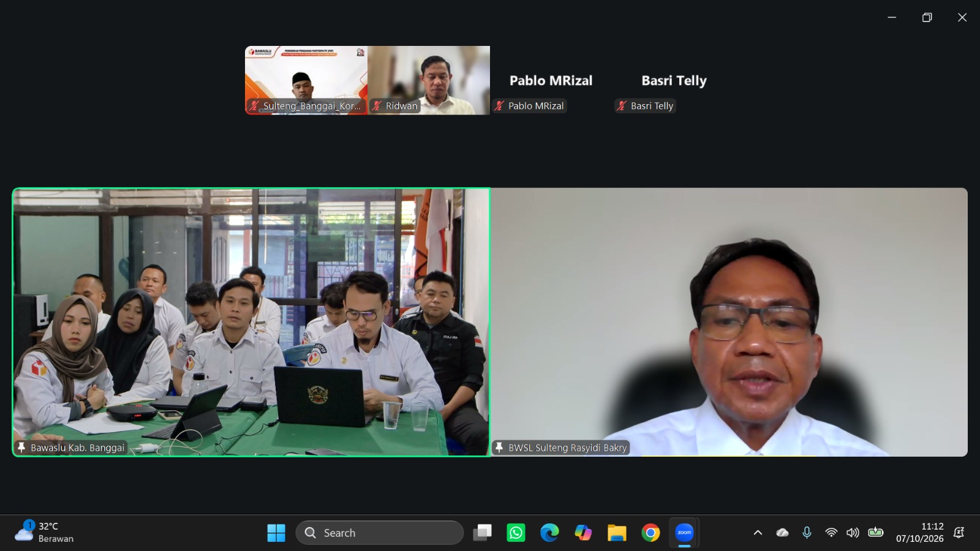980x551 pixels.
Task: Open the volume speaker tray icon
Action: (853, 533)
